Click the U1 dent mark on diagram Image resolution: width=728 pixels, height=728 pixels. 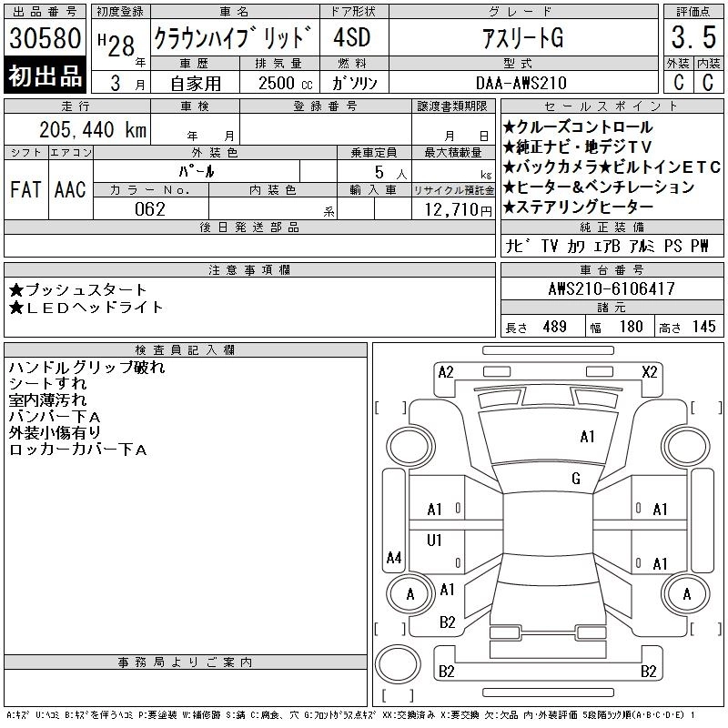click(434, 540)
